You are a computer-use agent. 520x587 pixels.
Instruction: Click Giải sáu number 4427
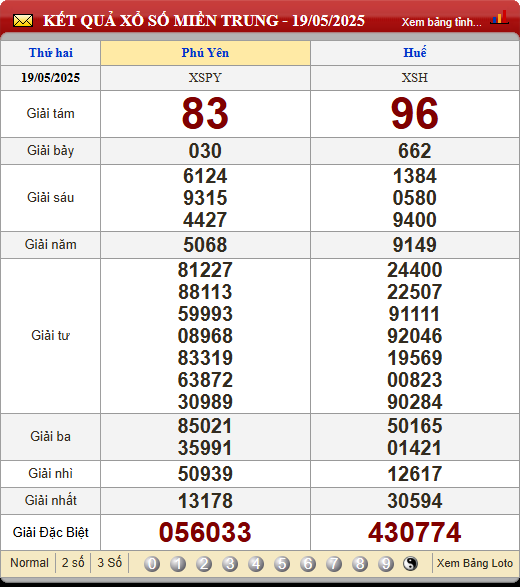205,220
